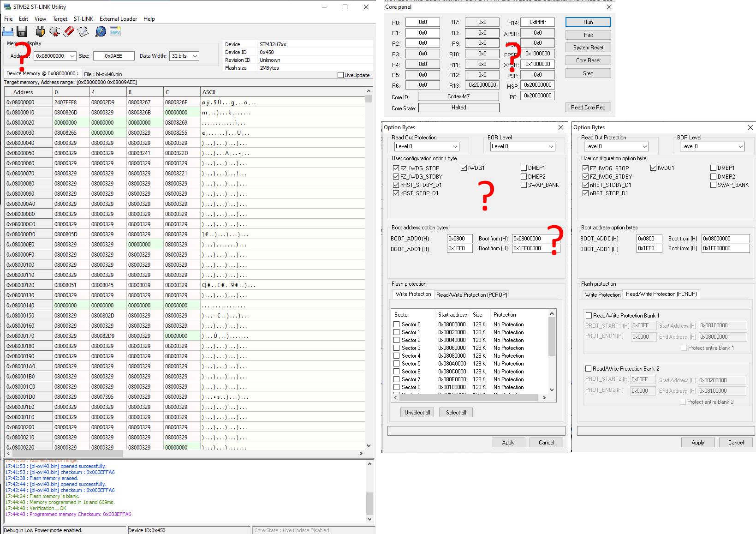The height and width of the screenshot is (534, 756).
Task: Enable Read/Write Protection Bank 2 checkbox
Action: coord(588,369)
